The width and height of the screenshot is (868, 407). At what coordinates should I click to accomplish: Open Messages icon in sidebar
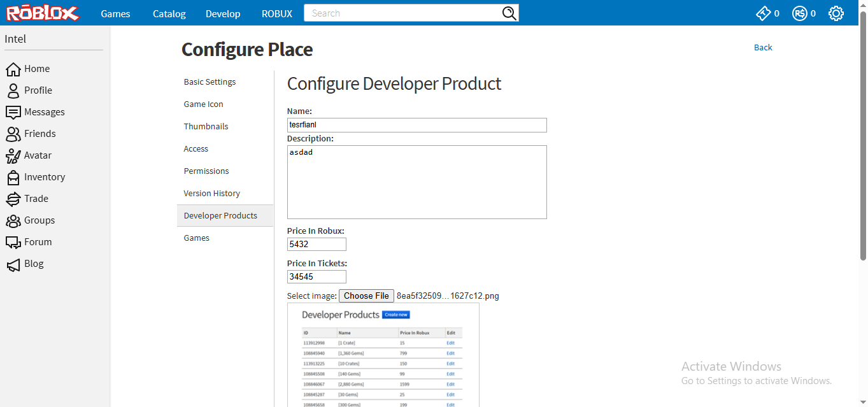coord(13,112)
